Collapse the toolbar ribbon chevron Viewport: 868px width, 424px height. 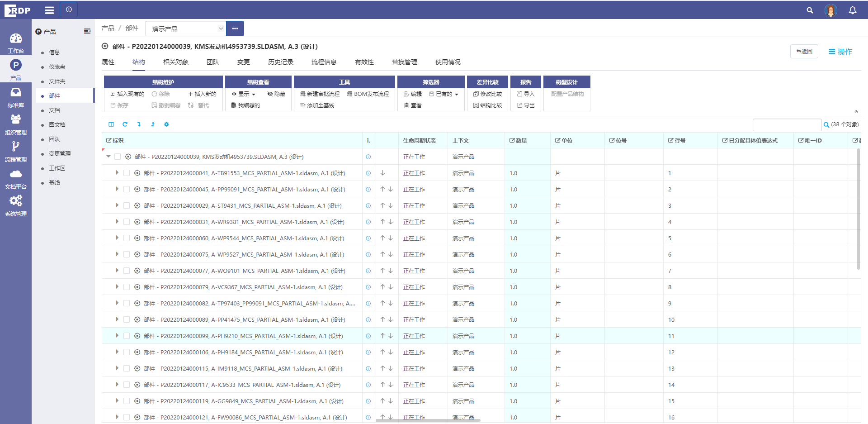[856, 111]
